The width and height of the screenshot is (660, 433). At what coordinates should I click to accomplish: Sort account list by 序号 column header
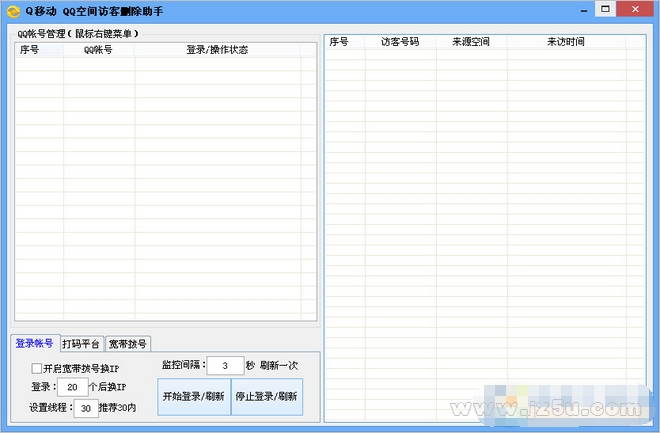[x=39, y=50]
